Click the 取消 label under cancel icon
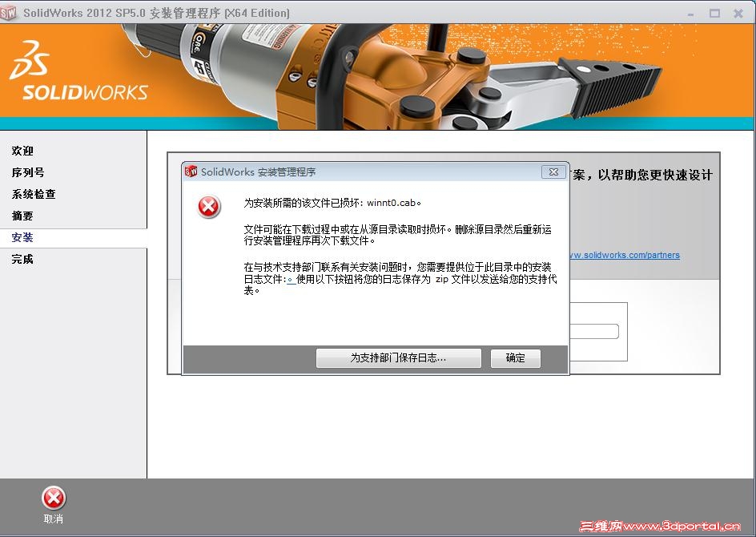Screen dimensions: 756x537 point(53,519)
